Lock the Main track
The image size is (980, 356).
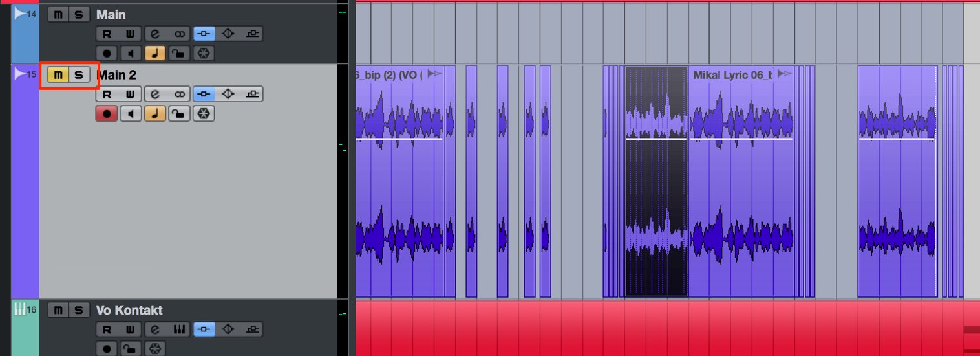[179, 54]
